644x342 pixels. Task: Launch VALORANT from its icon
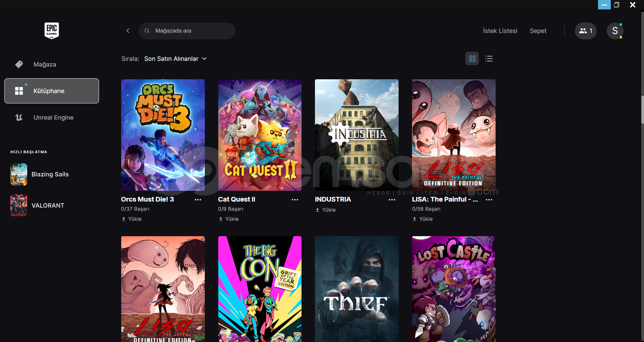tap(19, 206)
